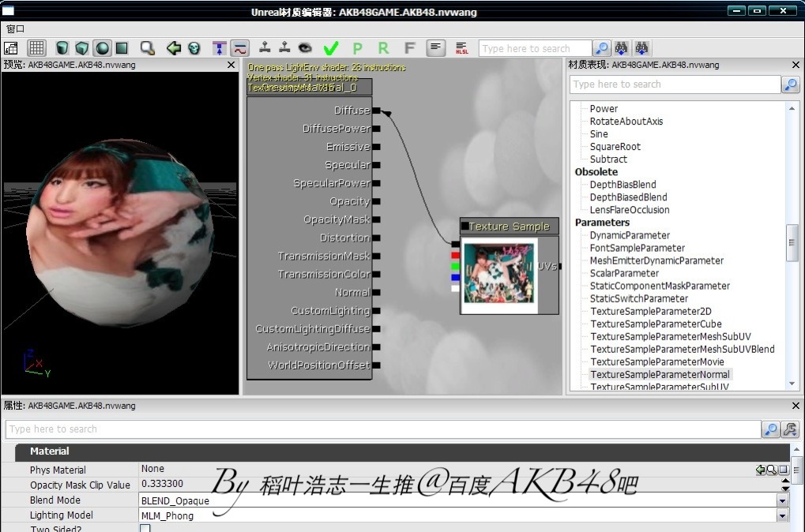805x532 pixels.
Task: Click the magnifier icon in the toolbar
Action: click(x=148, y=48)
